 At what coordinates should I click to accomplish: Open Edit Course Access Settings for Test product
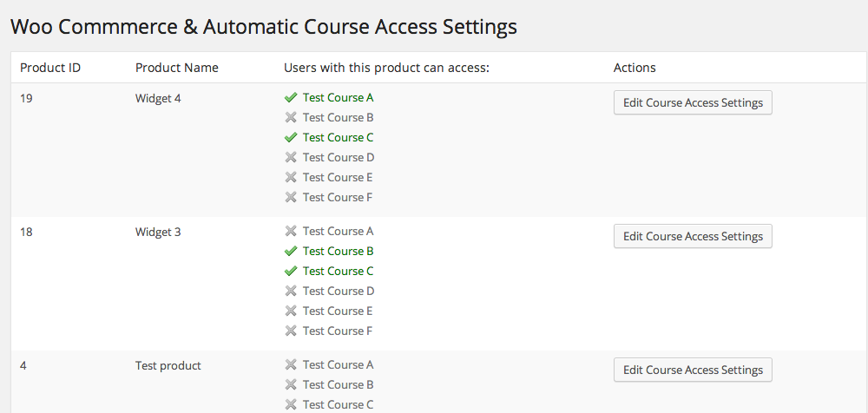[x=693, y=370]
